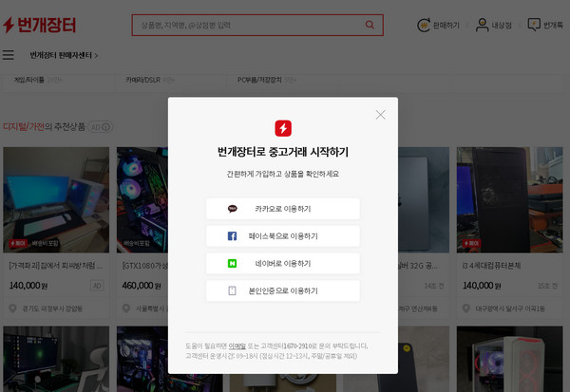Go to 번개장터 판매자센터 link
Viewport: 570px width, 392px height.
64,55
